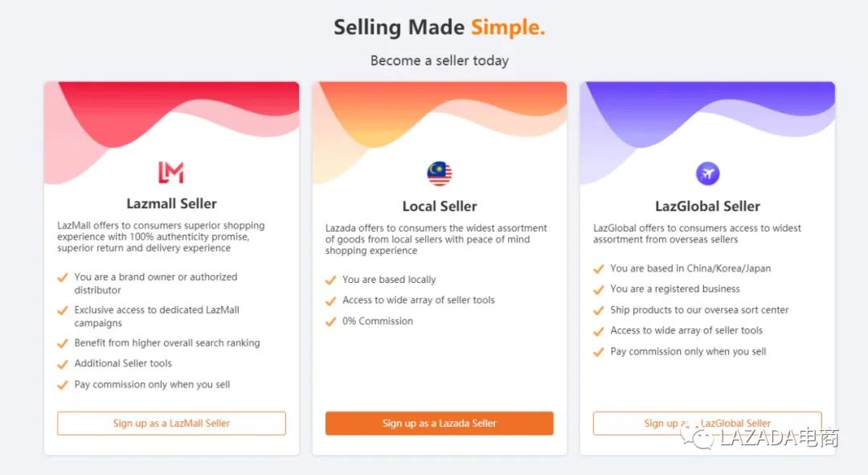The height and width of the screenshot is (475, 868).
Task: Click the checkmark next to '0% Commission'
Action: point(330,321)
